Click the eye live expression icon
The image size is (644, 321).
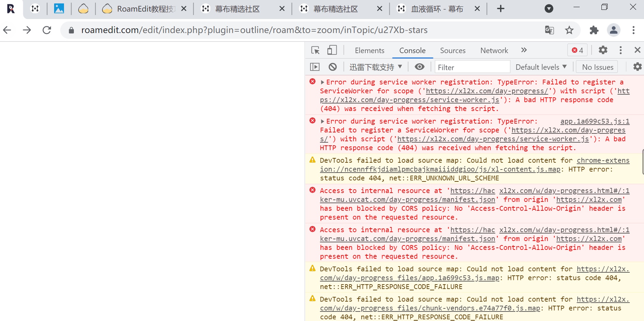pyautogui.click(x=419, y=67)
